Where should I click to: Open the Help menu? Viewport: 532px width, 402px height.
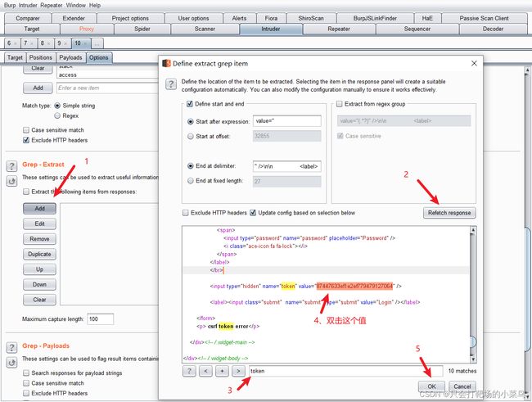coord(95,6)
